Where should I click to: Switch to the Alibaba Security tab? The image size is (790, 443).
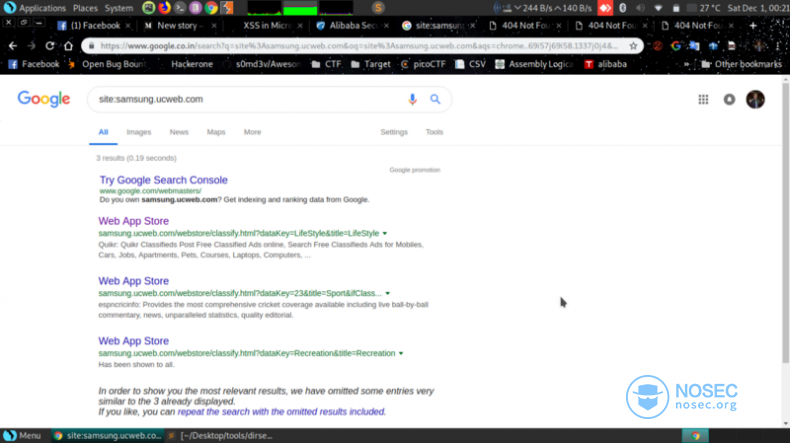coord(352,25)
